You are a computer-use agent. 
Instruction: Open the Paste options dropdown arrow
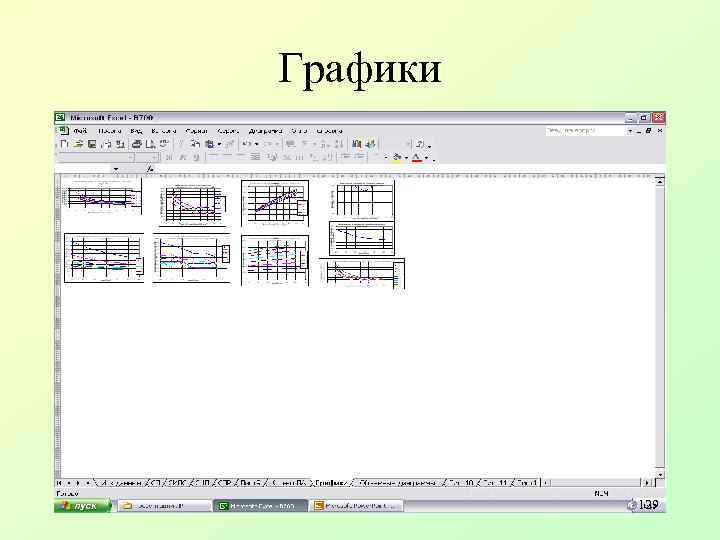click(x=219, y=144)
